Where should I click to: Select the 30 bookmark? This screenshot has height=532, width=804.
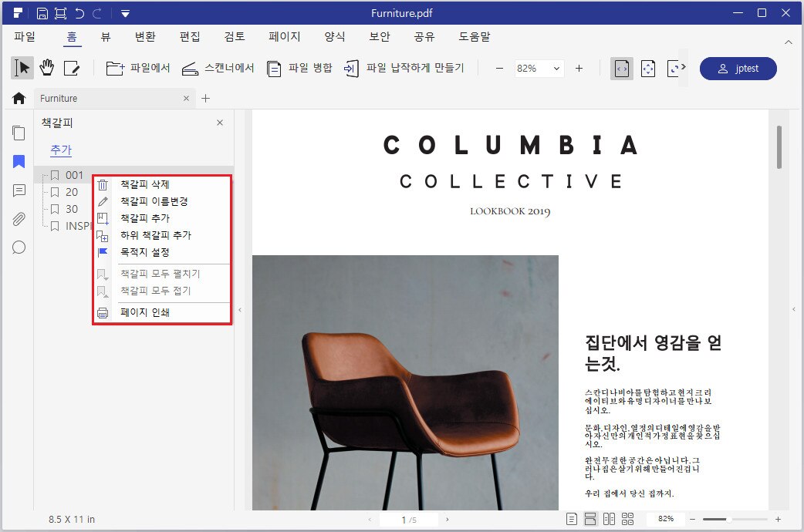coord(72,209)
